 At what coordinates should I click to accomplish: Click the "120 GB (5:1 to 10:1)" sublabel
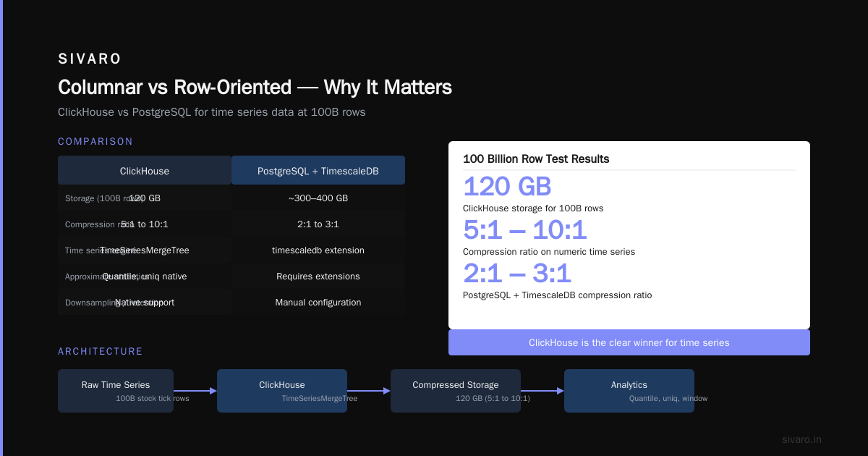coord(493,398)
